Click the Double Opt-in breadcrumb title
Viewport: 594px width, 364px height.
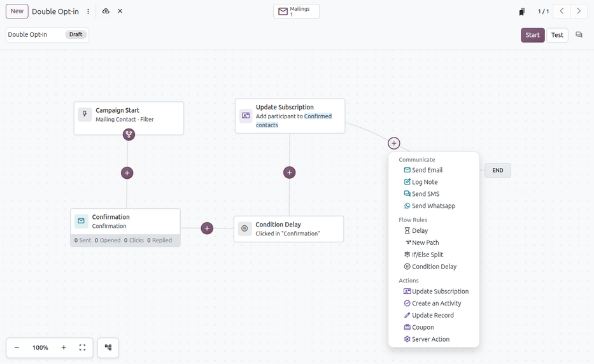click(55, 11)
